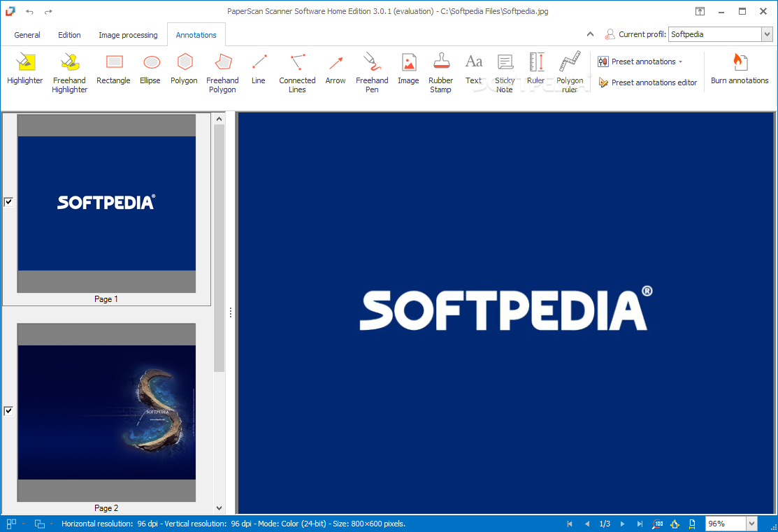
Task: Click thumbnail panel scroll up arrow
Action: 219,119
